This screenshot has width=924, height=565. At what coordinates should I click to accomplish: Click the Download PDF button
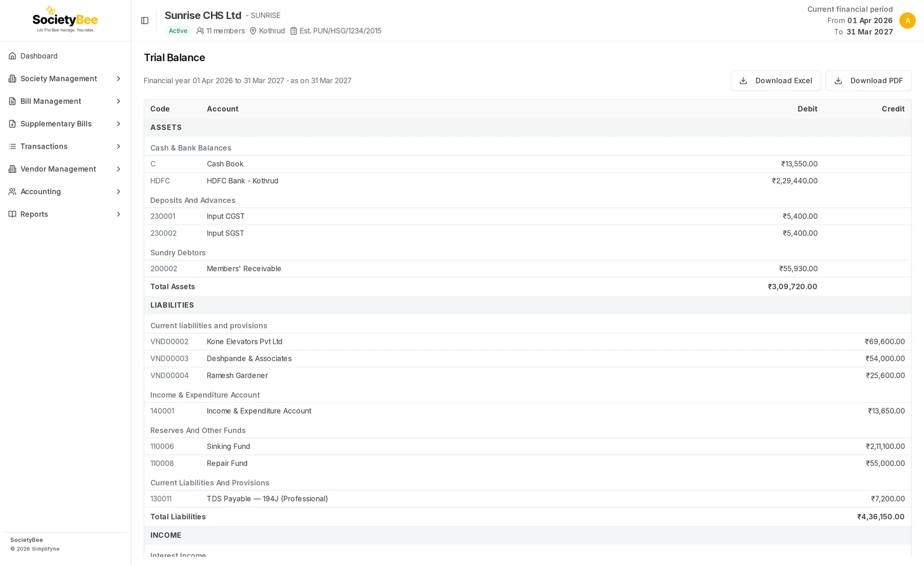tap(868, 81)
